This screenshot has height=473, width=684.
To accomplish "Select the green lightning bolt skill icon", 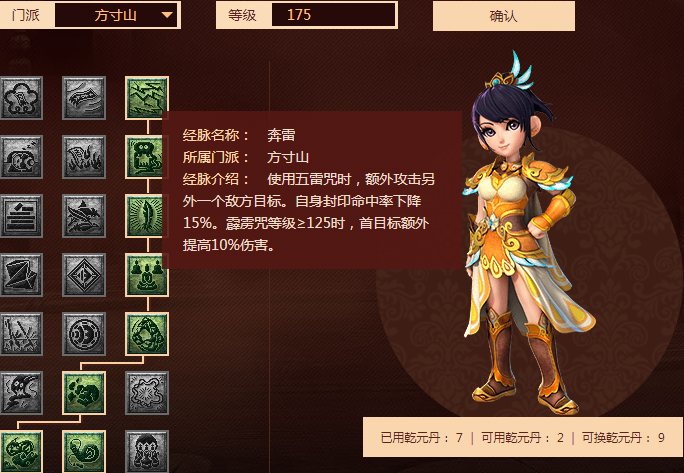I will 147,98.
